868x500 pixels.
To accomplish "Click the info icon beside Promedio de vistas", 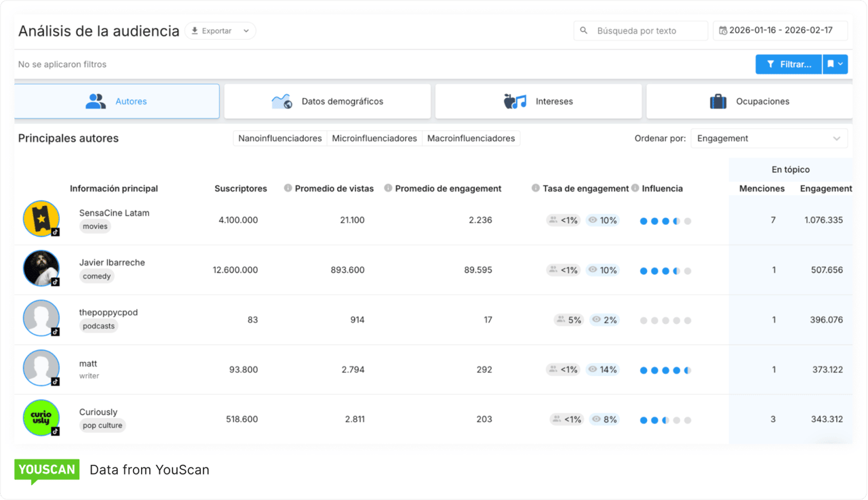I will coord(288,188).
